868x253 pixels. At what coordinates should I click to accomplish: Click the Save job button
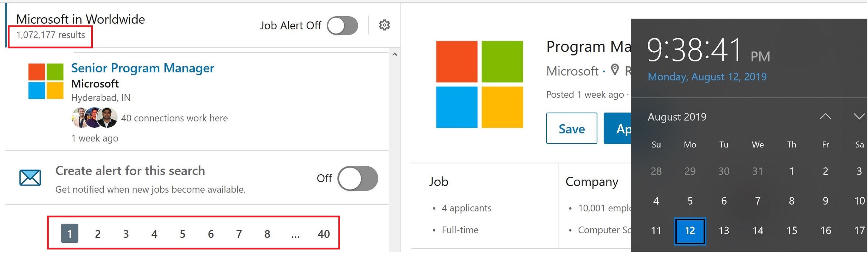[x=571, y=129]
